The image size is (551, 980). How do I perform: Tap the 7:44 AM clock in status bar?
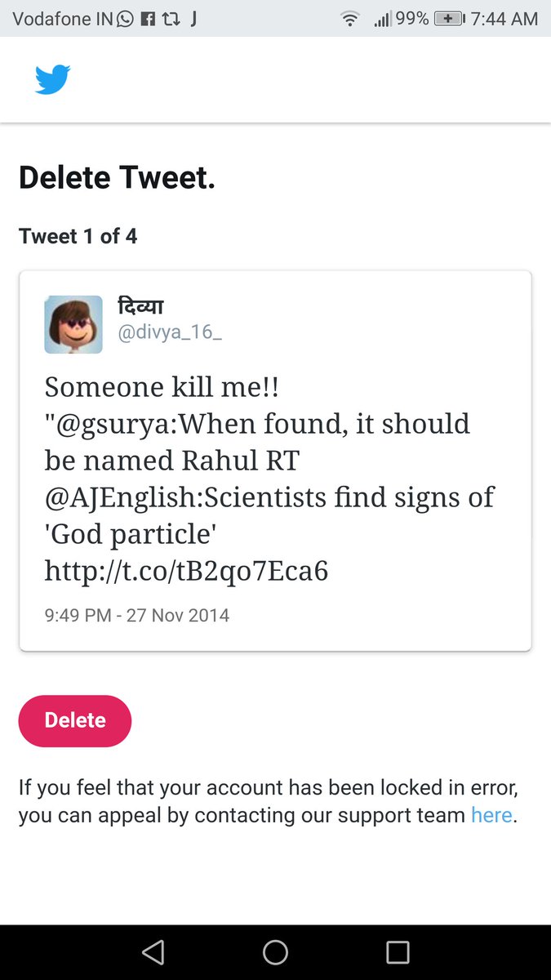[x=504, y=19]
